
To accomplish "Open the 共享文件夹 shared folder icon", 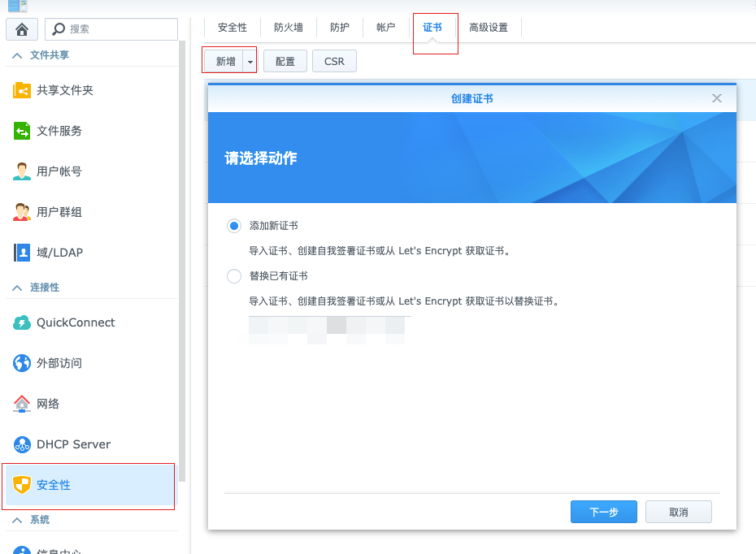I will point(22,90).
